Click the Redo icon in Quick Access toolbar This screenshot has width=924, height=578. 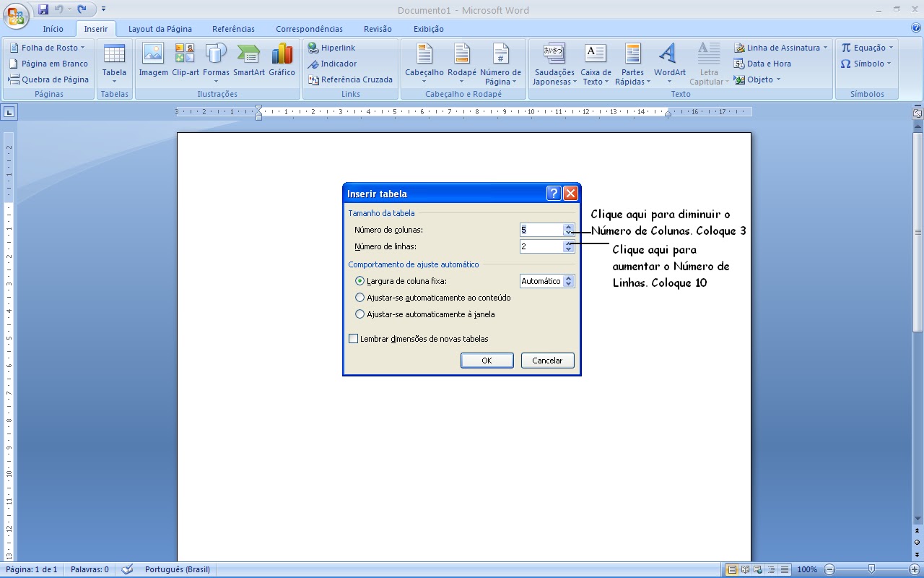click(82, 10)
